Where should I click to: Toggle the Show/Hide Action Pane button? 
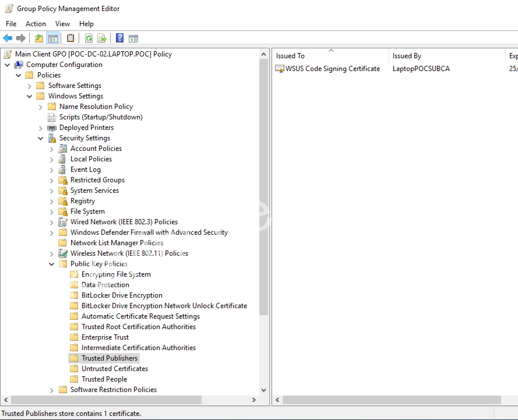click(133, 38)
